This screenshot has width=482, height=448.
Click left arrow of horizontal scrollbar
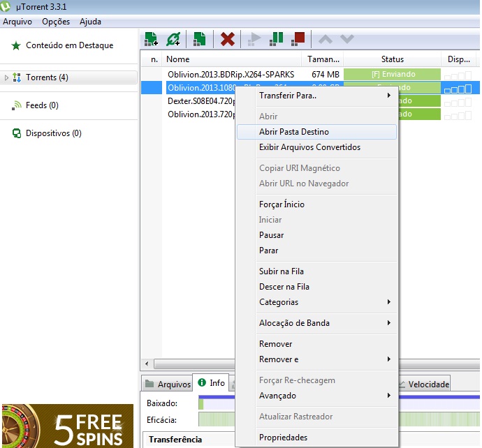point(147,364)
